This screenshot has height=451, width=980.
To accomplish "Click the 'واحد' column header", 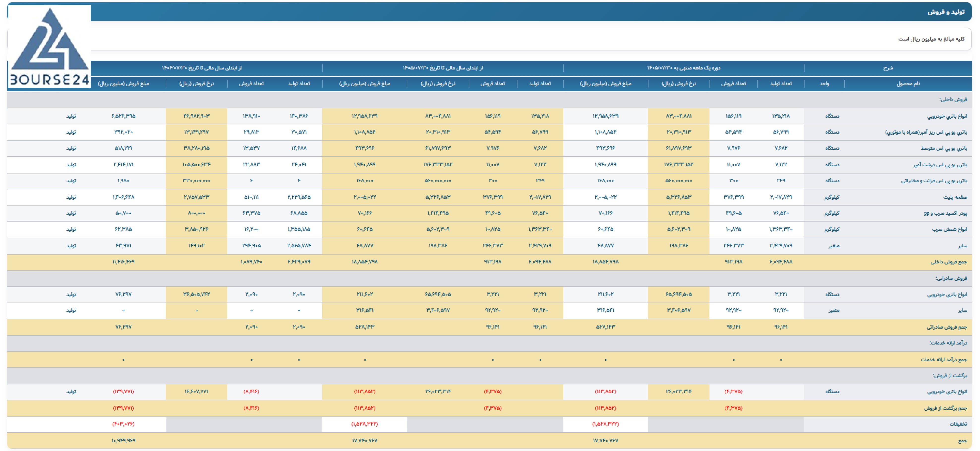I will tap(824, 83).
